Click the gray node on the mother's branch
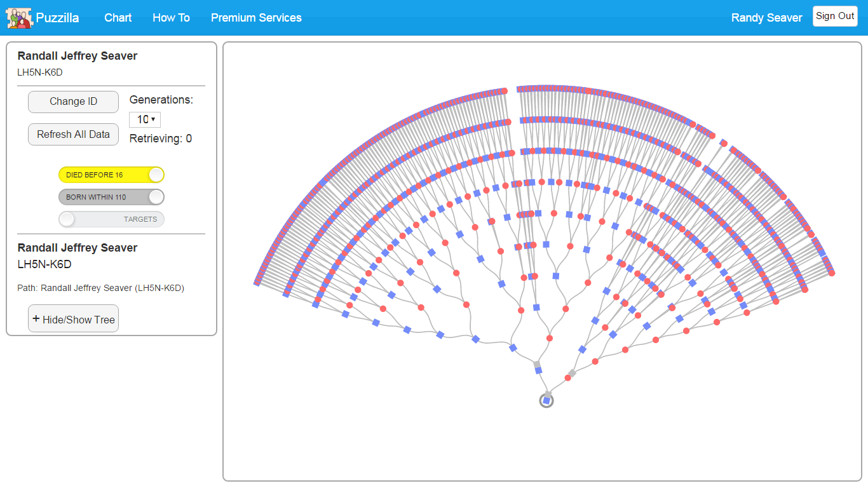 coord(571,374)
